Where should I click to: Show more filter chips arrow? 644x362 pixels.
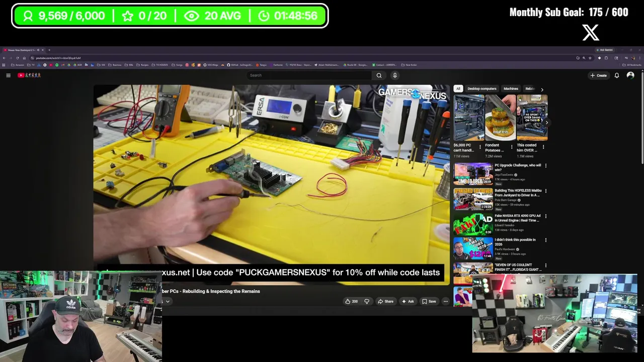[x=542, y=89]
